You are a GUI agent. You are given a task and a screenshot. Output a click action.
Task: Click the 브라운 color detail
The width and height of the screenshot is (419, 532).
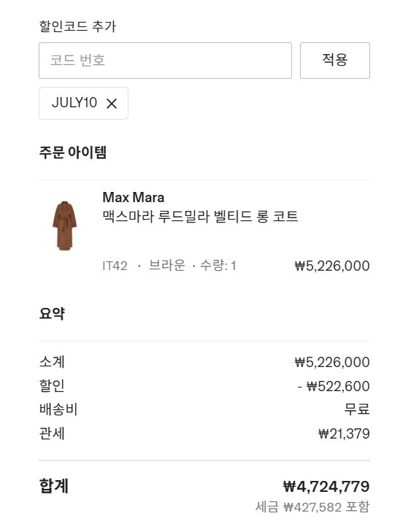(x=167, y=265)
